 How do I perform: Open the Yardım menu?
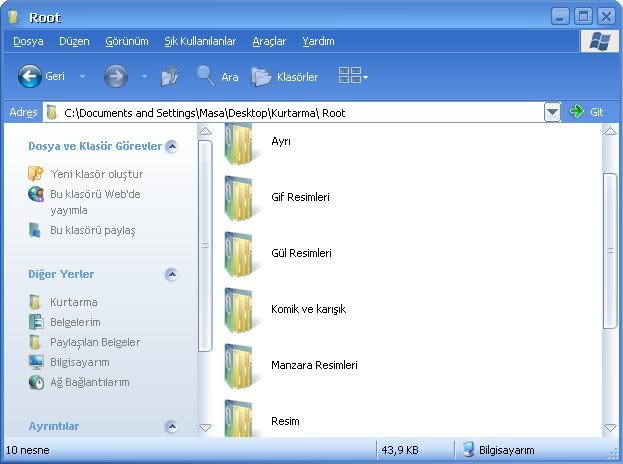tap(318, 41)
